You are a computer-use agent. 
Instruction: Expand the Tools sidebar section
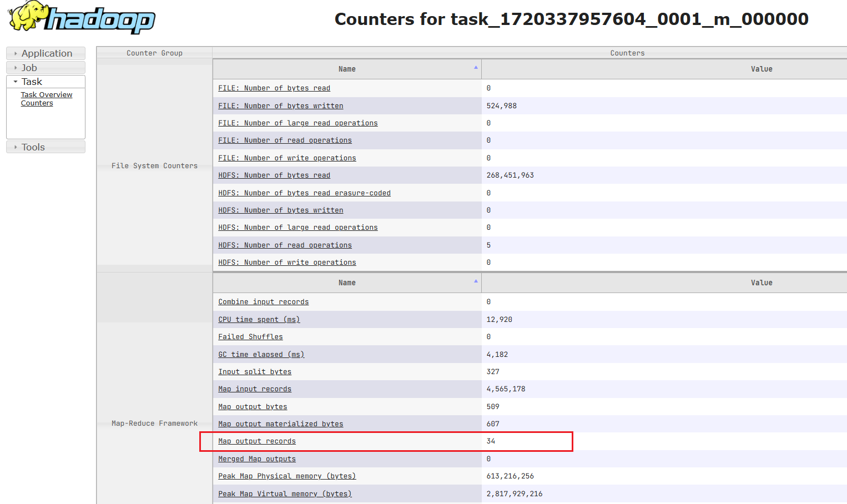(x=33, y=147)
